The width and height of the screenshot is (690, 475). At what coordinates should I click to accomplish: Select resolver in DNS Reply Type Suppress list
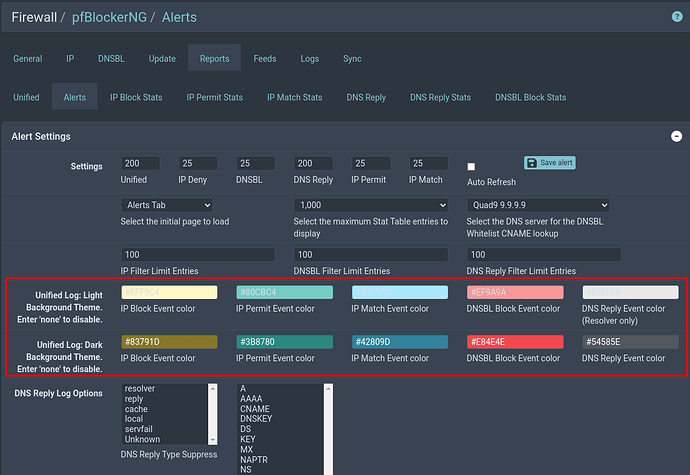[165, 389]
